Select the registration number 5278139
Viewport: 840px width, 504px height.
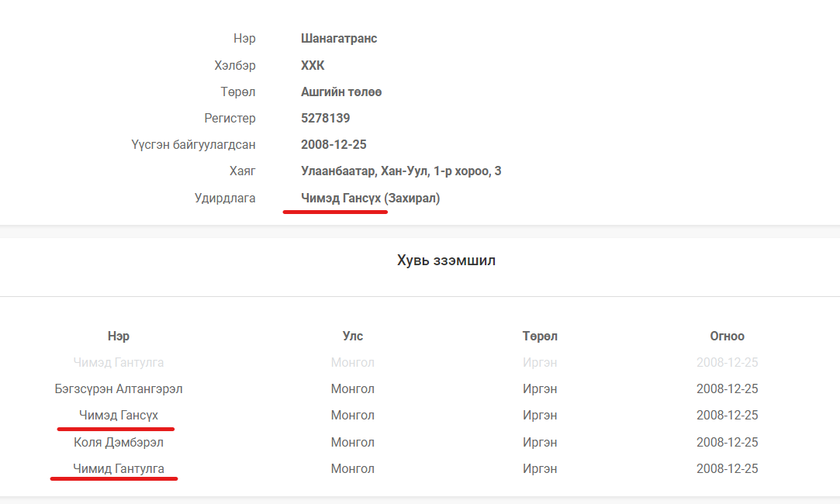[x=325, y=119]
